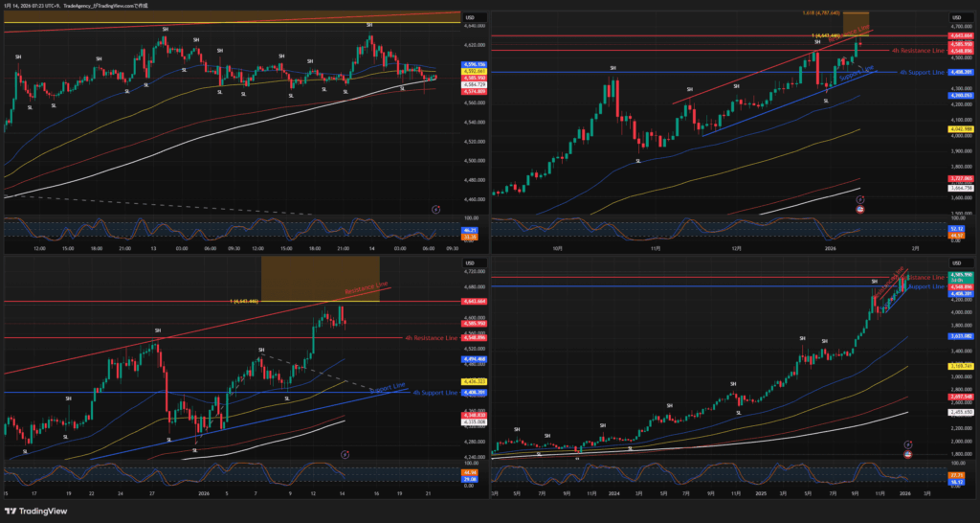Click the lightning event icon in top-right chart
The image size is (980, 523).
click(858, 200)
